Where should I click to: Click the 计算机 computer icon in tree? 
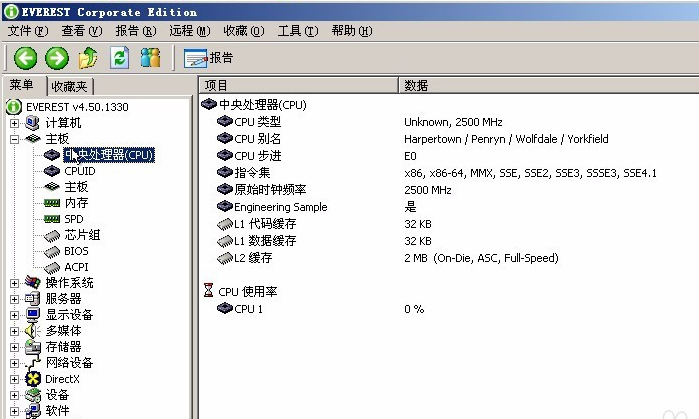tap(32, 123)
